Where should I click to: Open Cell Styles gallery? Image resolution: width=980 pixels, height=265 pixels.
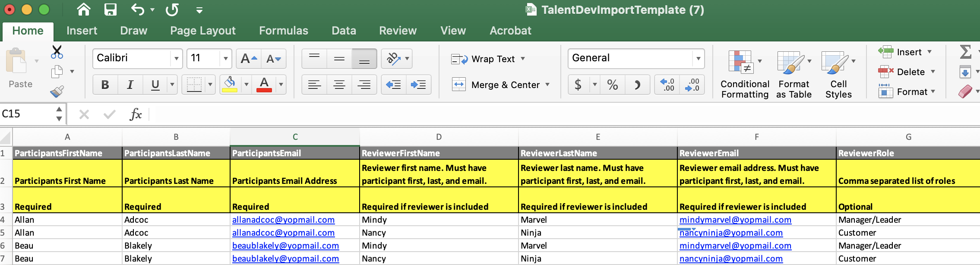tap(838, 74)
